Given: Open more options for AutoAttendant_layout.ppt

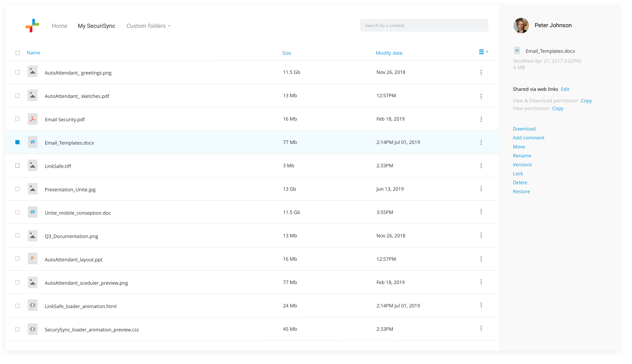Looking at the screenshot, I should [481, 259].
